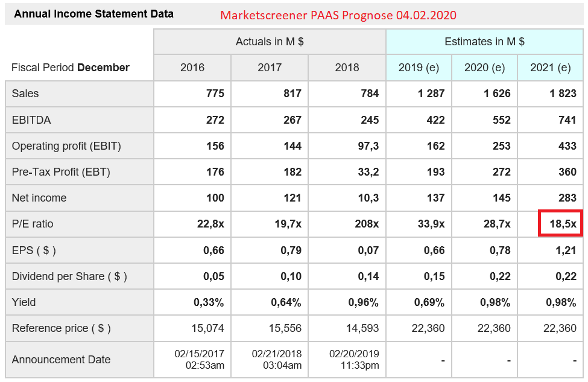
Task: Select the 2021 (e) estimate column header
Action: click(x=550, y=68)
